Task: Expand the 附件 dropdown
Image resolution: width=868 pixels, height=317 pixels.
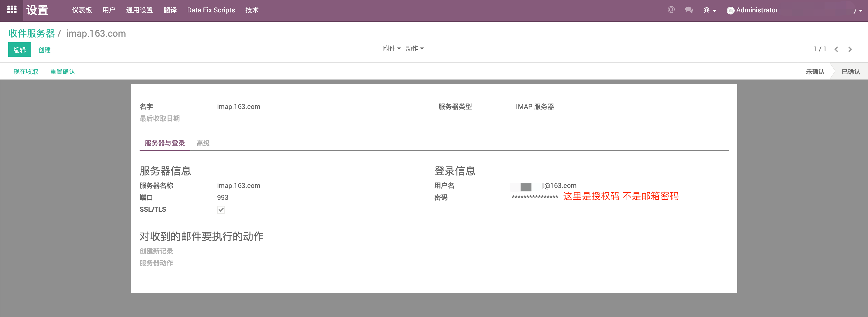Action: click(392, 49)
